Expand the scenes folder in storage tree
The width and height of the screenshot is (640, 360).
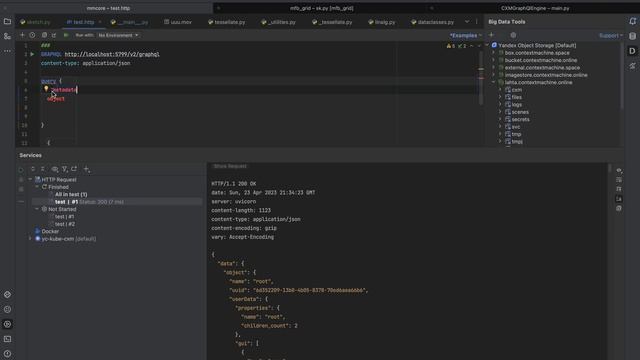coord(500,112)
